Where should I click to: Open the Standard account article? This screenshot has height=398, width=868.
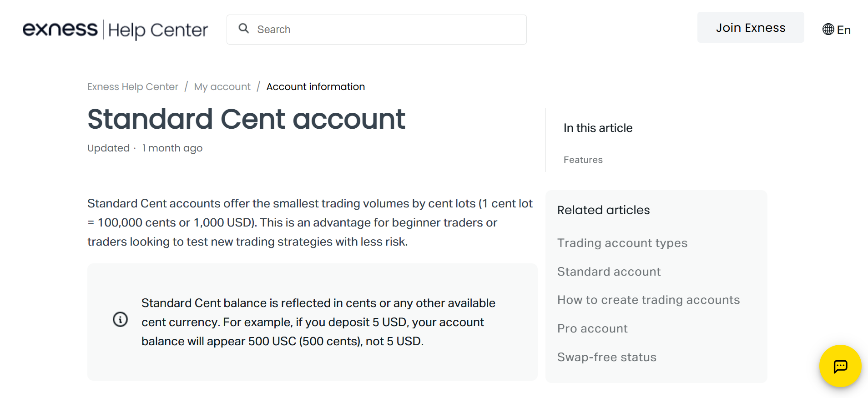pyautogui.click(x=609, y=272)
